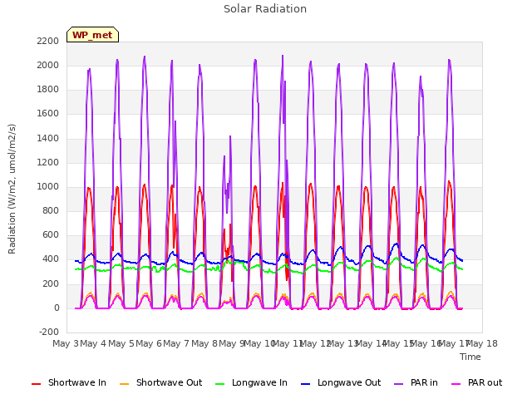Click the 600 y-axis tick label
Screen dimensions: 532x399
pyautogui.click(x=51, y=235)
